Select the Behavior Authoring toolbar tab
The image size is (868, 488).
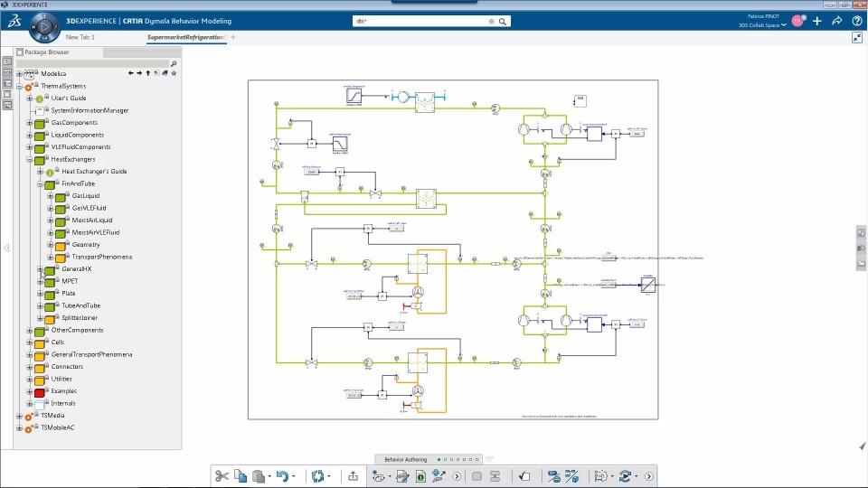pos(406,460)
